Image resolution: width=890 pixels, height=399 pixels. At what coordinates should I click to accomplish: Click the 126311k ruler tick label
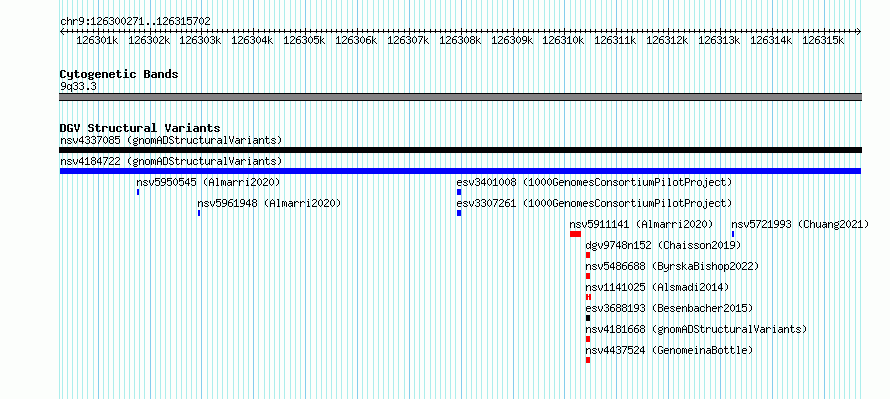coord(616,40)
